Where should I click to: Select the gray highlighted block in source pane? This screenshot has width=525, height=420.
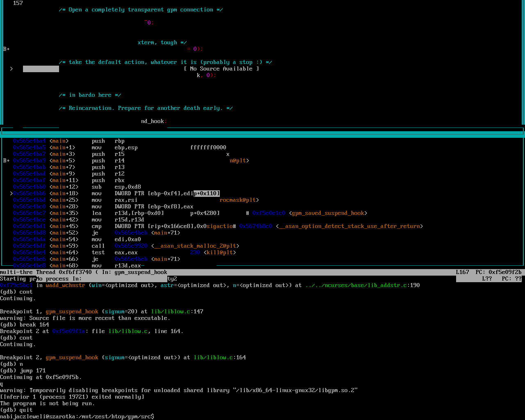coord(41,69)
